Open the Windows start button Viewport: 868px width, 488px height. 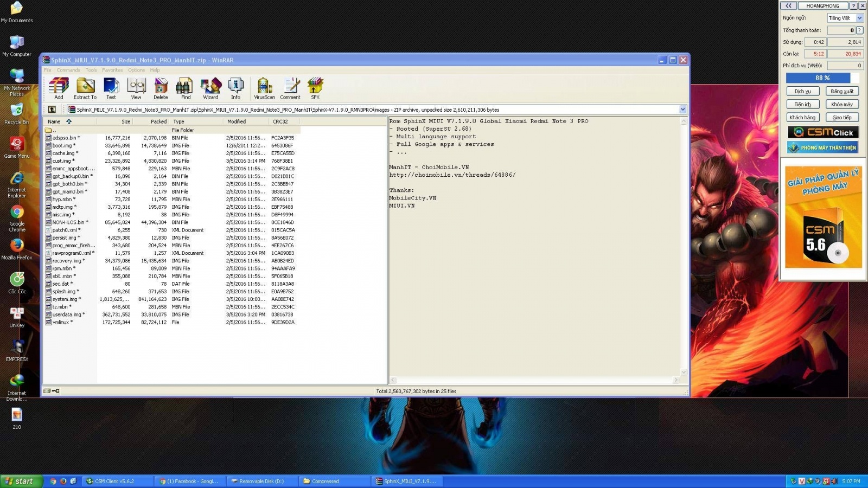click(21, 481)
